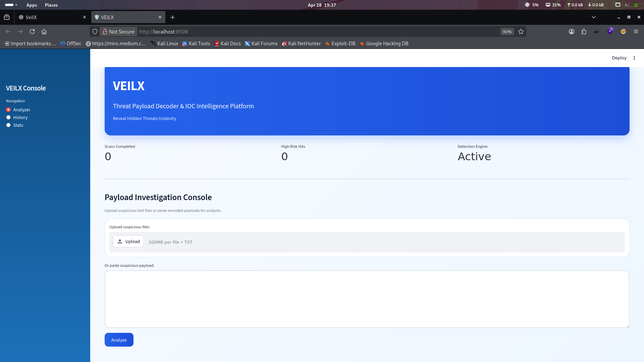This screenshot has height=362, width=644.
Task: Open the Import bookmarks item
Action: (x=30, y=44)
